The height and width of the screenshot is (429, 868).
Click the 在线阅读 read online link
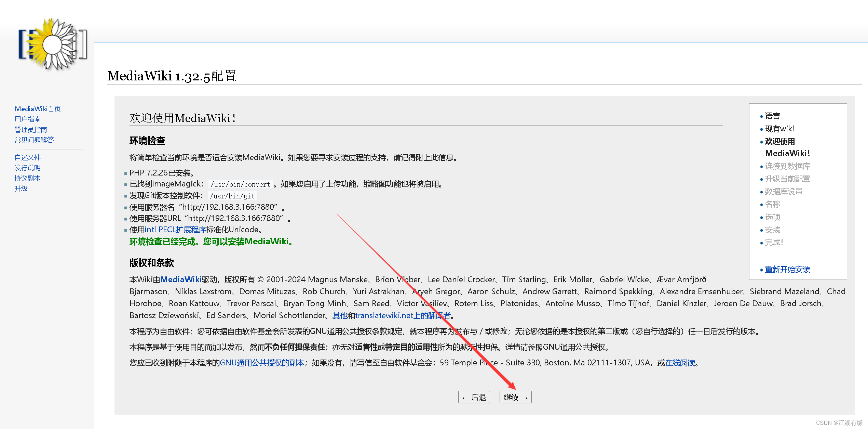[x=680, y=363]
